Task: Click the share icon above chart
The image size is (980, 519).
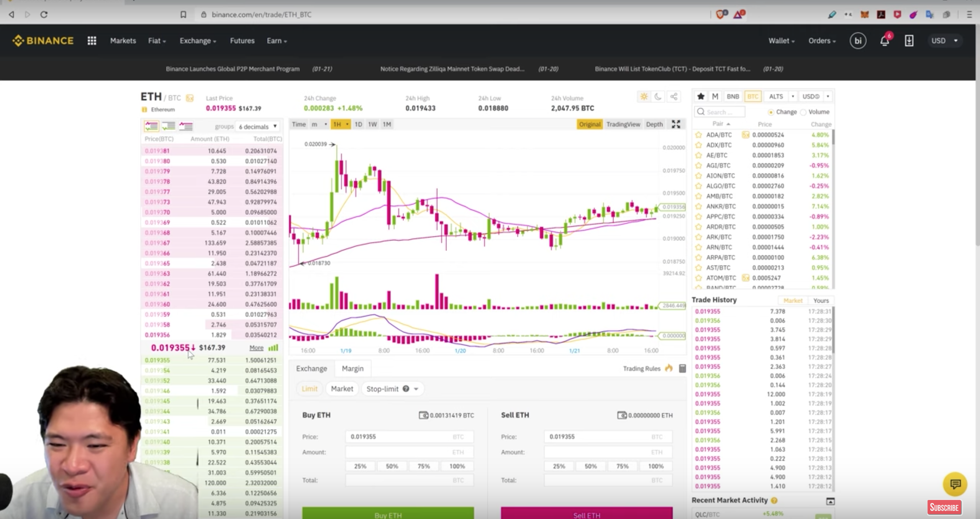Action: pyautogui.click(x=674, y=97)
